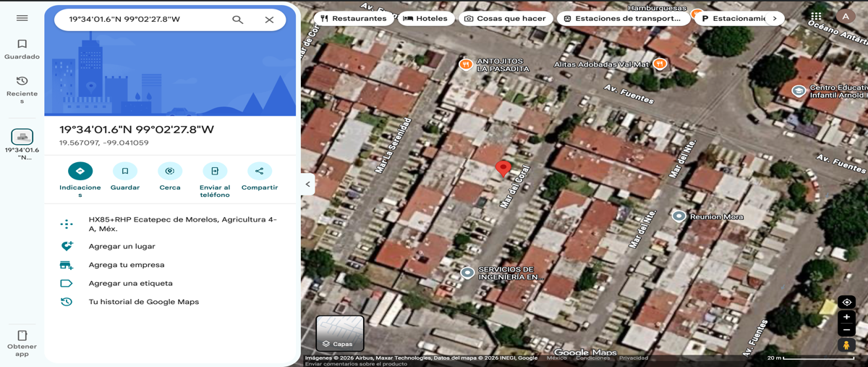Click Agregar una etiqueta
This screenshot has width=868, height=367.
pyautogui.click(x=170, y=283)
